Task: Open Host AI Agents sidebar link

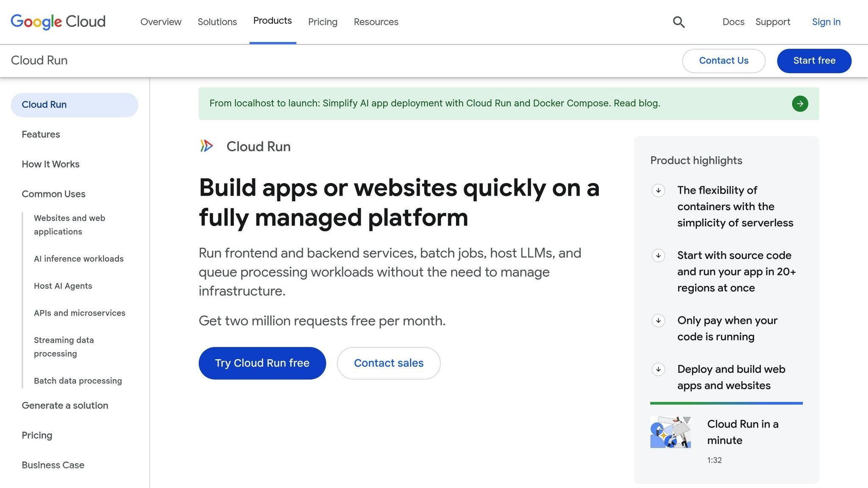Action: [x=63, y=286]
